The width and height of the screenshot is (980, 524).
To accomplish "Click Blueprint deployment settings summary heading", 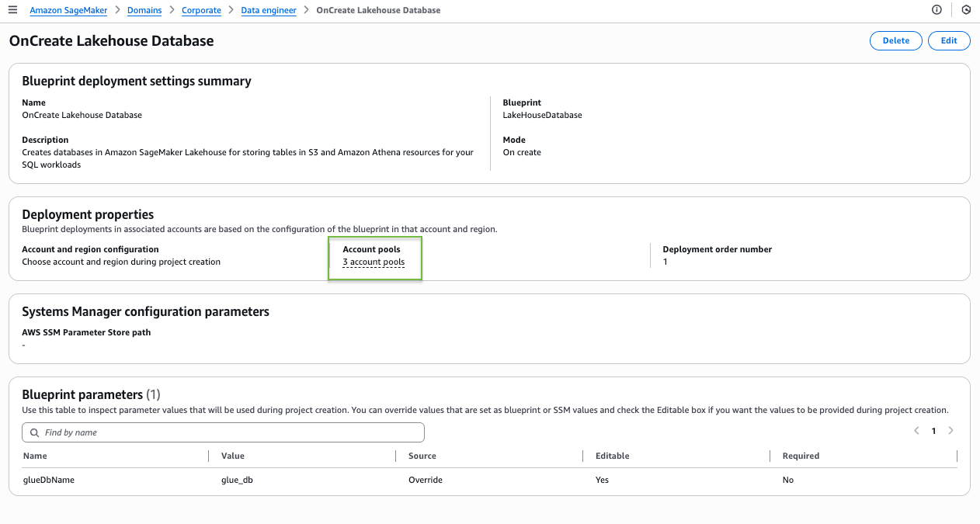I will [137, 81].
